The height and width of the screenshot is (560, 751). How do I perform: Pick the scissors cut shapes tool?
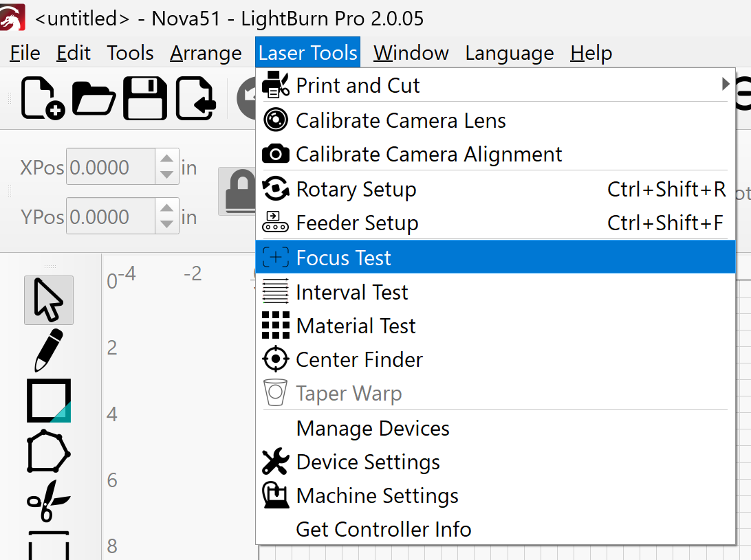(x=49, y=502)
